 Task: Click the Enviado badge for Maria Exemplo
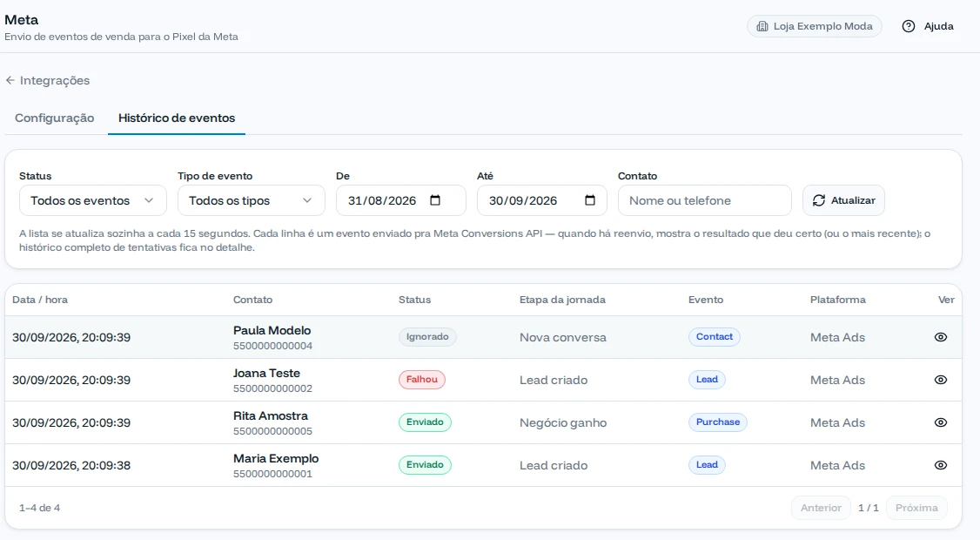click(x=425, y=464)
